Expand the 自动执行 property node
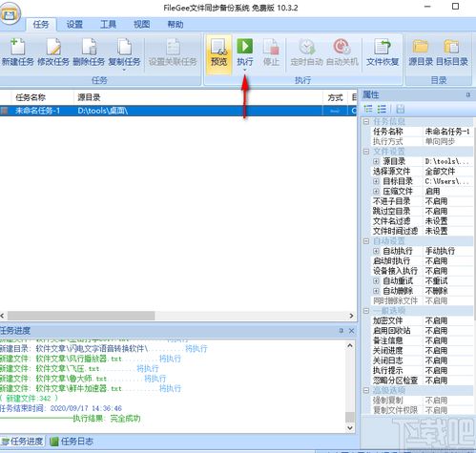This screenshot has height=453, width=476. coord(376,251)
